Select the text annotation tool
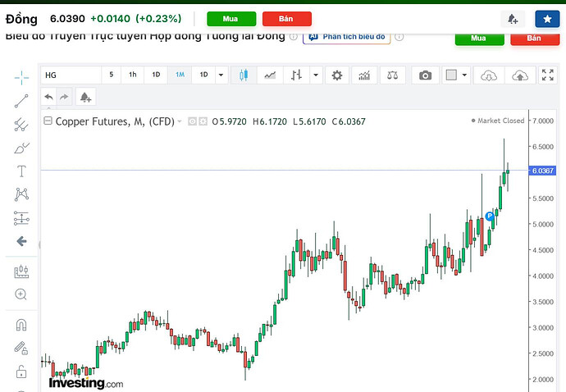566x392 pixels. click(21, 171)
